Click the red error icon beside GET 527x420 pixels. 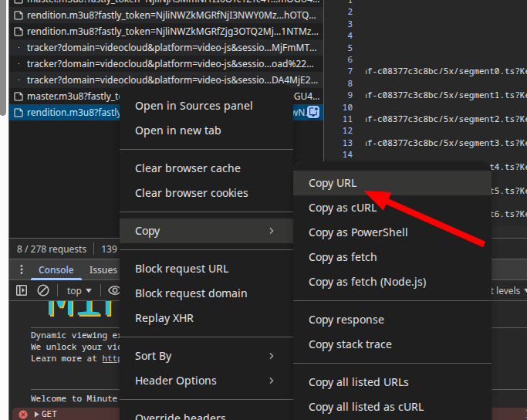[x=23, y=415]
